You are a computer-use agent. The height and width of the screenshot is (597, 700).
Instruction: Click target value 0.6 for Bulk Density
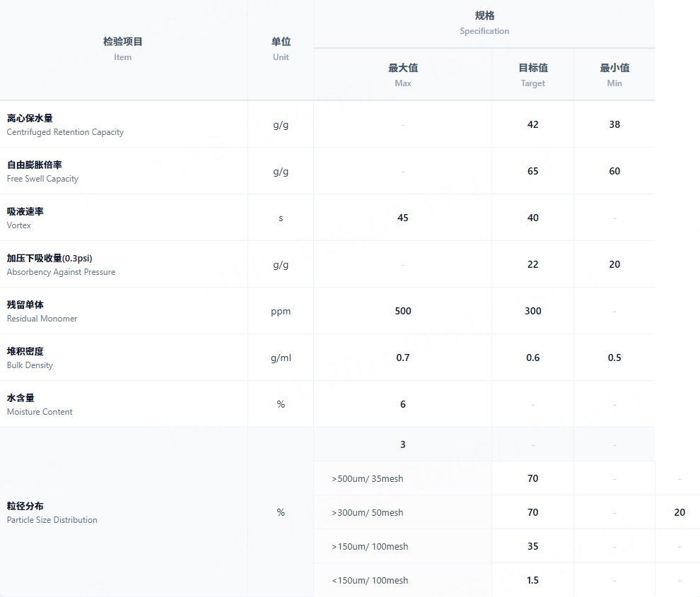pos(533,357)
